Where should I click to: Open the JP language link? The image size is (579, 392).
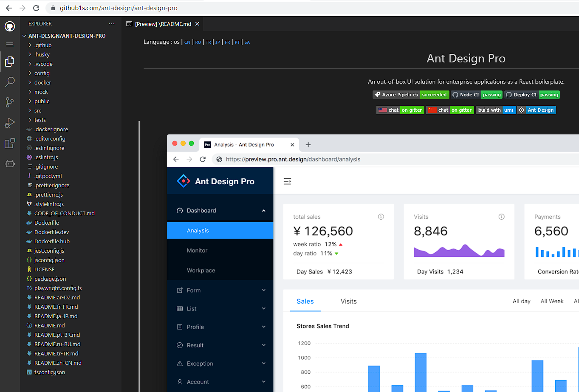coord(217,42)
